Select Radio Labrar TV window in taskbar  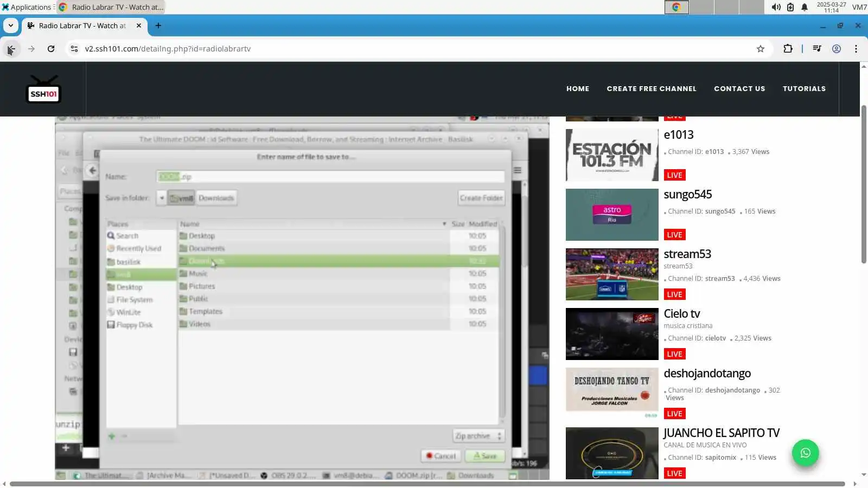(111, 7)
